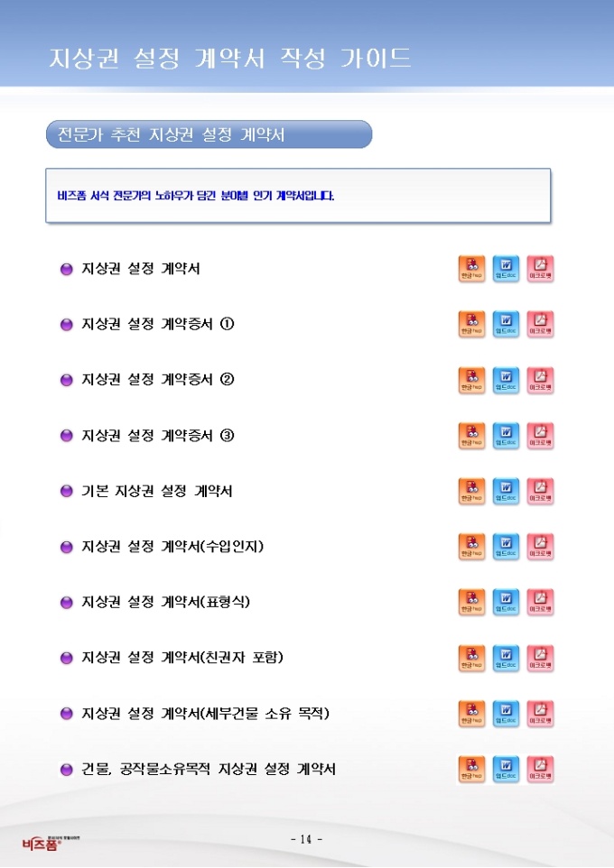Open 아크로뱃 icon for 세부건물 소유 목적 계약서
Image resolution: width=614 pixels, height=868 pixels.
[x=540, y=714]
